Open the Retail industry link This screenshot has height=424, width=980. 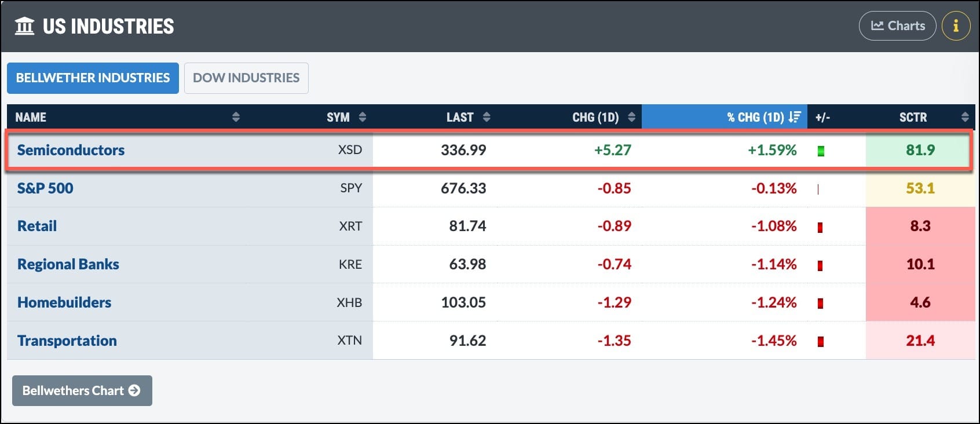coord(37,226)
